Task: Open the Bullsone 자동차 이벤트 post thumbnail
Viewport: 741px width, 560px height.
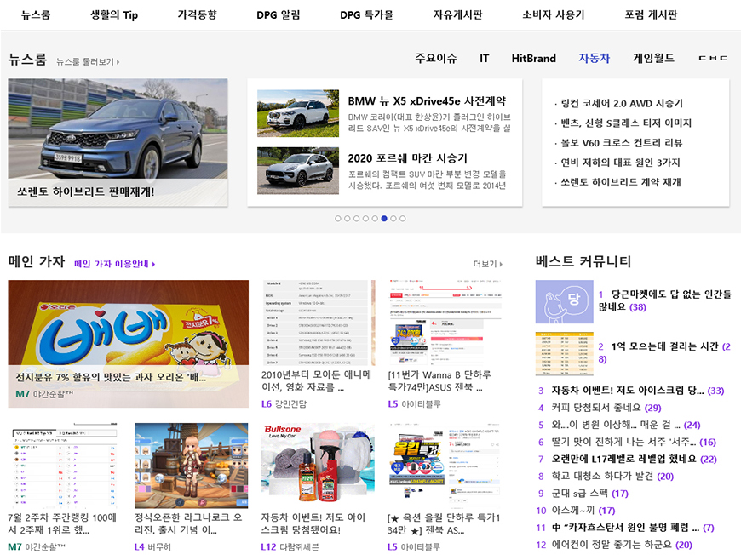Action: [x=318, y=466]
